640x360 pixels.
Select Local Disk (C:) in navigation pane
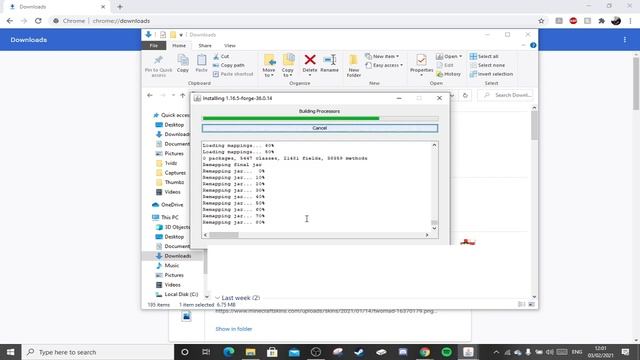point(177,294)
